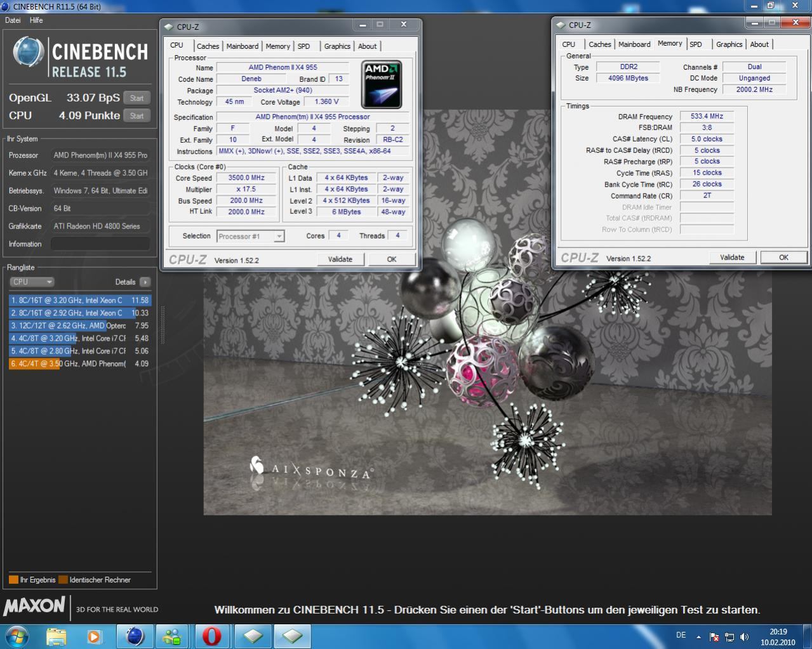Click Cinebench title bar app icon
812x649 pixels.
click(x=5, y=6)
